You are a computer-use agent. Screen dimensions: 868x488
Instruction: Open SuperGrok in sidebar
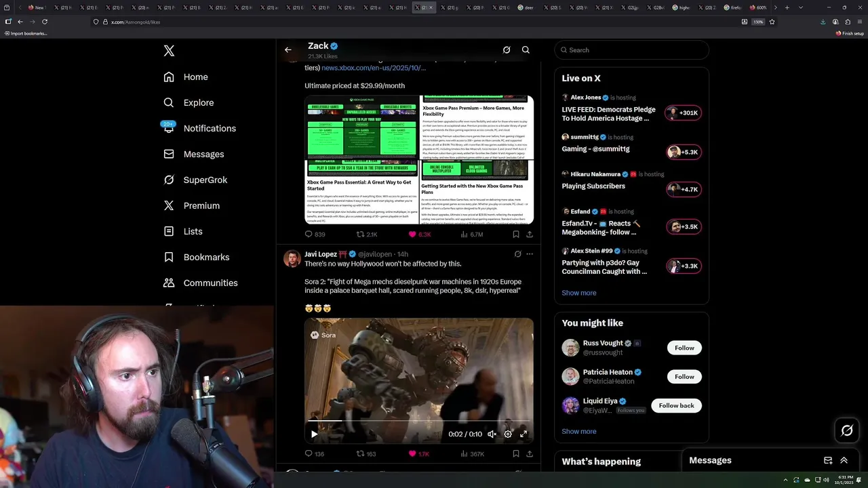click(195, 180)
